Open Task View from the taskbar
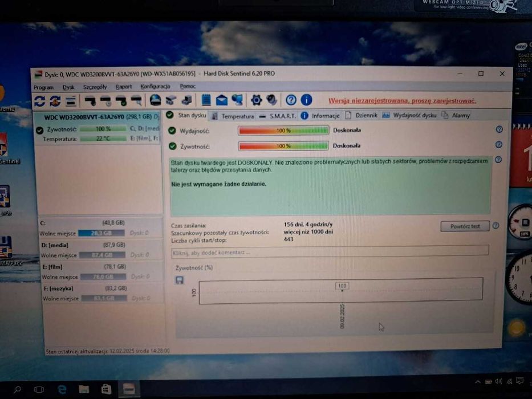This screenshot has width=532, height=399. 39,389
